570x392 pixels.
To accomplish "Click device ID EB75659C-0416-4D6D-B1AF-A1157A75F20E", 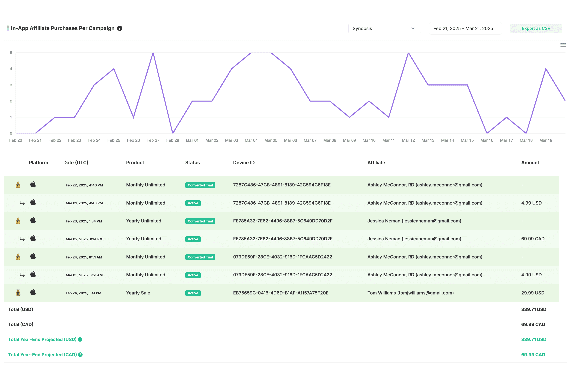I will [281, 293].
